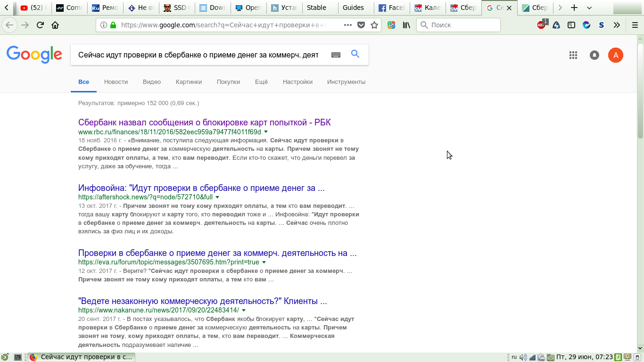
Task: Open the Adblock Plus extension
Action: (542, 25)
